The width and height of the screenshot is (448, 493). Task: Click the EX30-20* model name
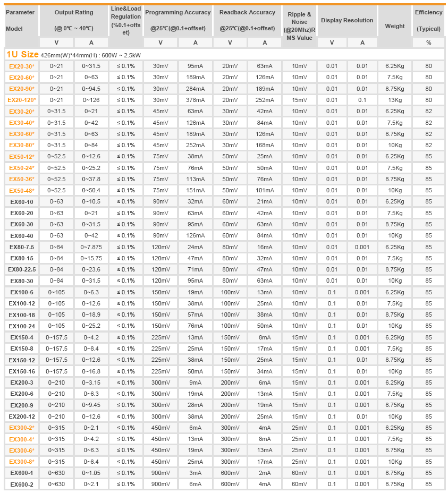[22, 112]
